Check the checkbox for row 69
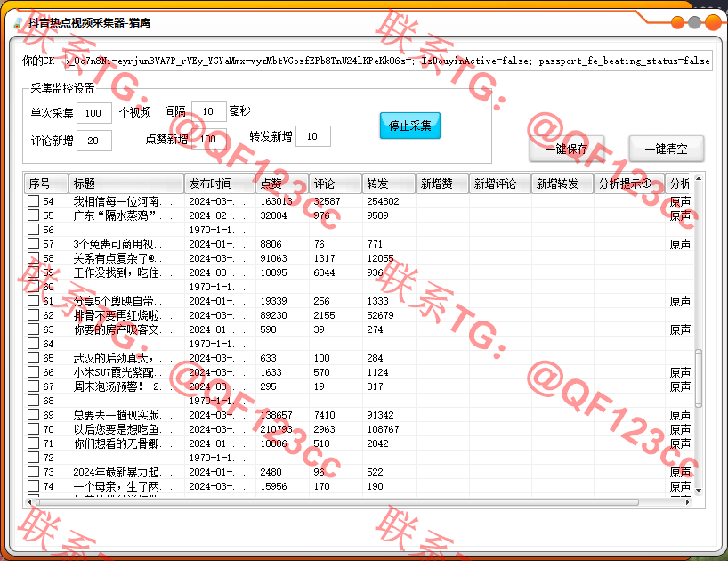 [x=33, y=414]
